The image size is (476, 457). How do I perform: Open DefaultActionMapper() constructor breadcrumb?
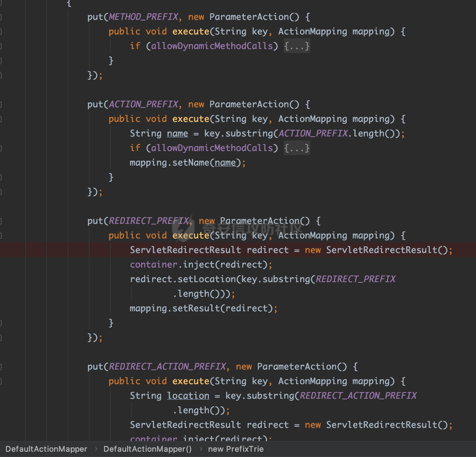(148, 449)
